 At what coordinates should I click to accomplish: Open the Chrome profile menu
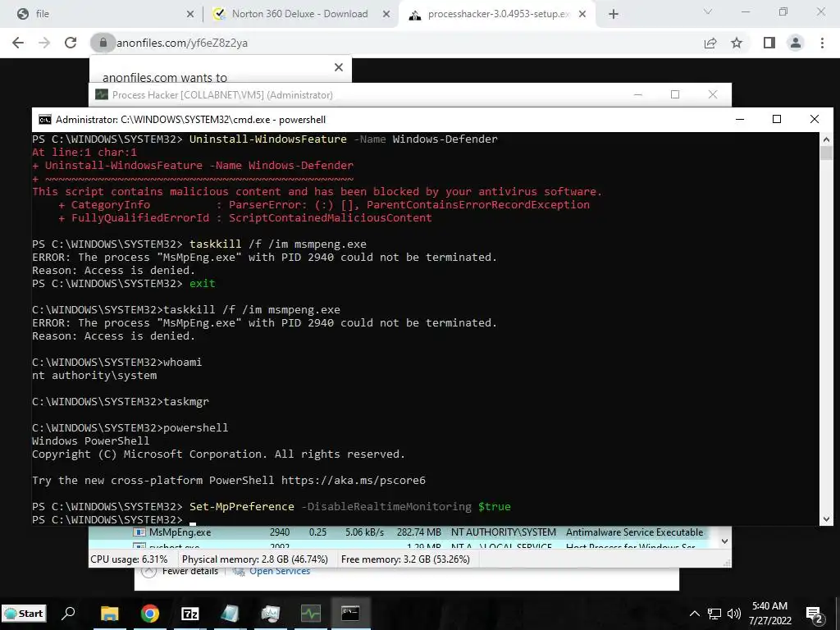pyautogui.click(x=796, y=43)
